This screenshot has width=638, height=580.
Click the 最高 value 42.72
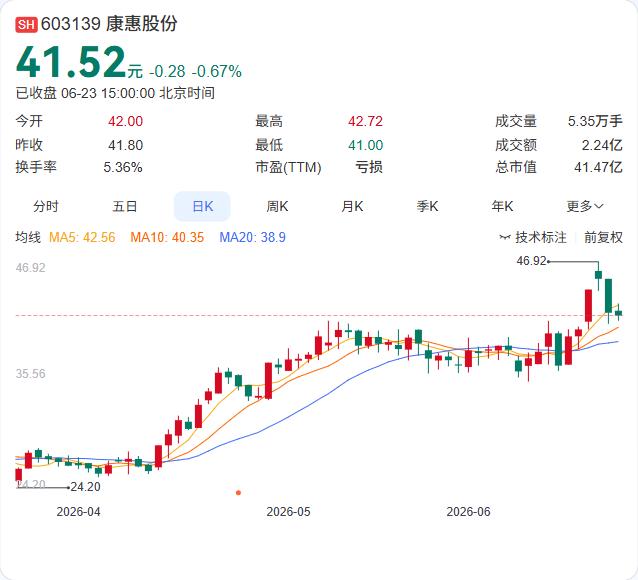[365, 121]
